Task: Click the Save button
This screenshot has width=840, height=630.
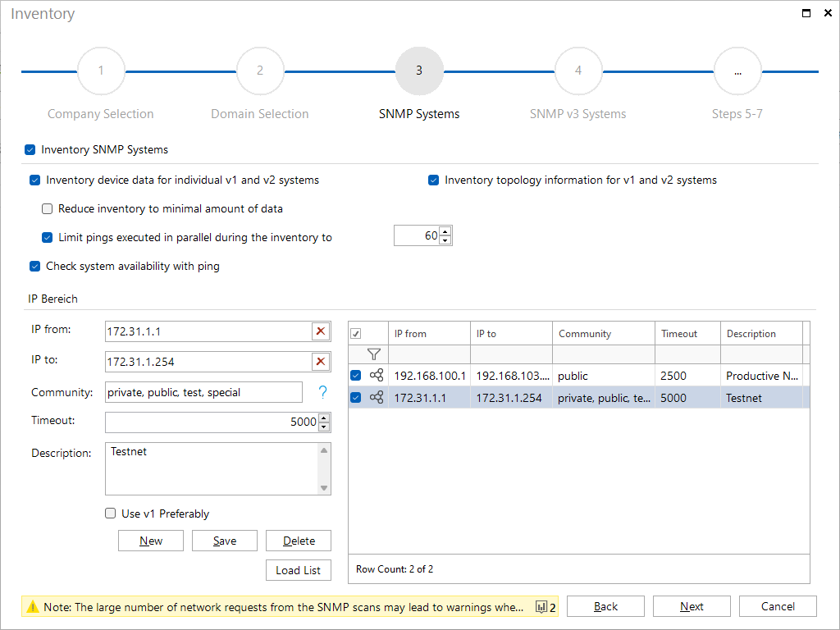Action: click(x=225, y=541)
